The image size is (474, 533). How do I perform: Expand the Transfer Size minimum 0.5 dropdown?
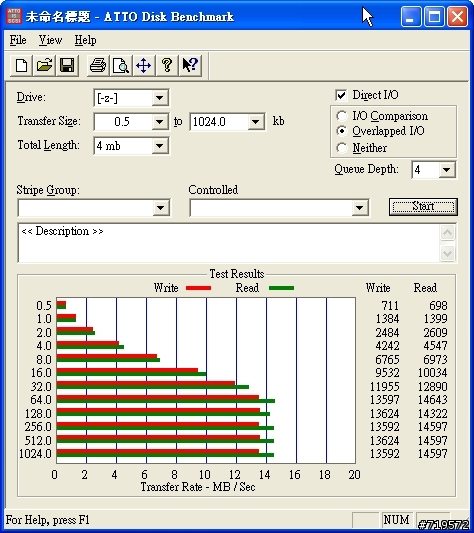click(x=159, y=122)
